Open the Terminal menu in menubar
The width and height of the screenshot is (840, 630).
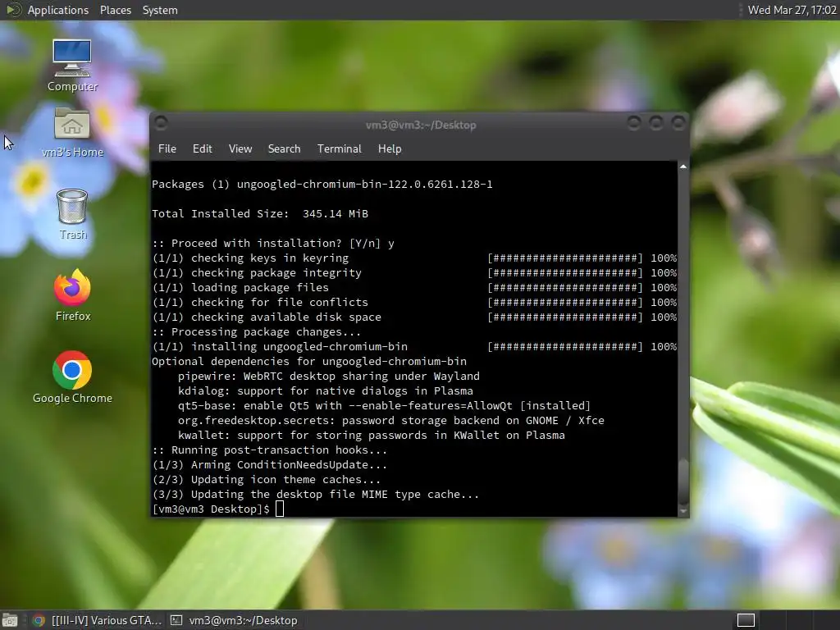coord(339,149)
